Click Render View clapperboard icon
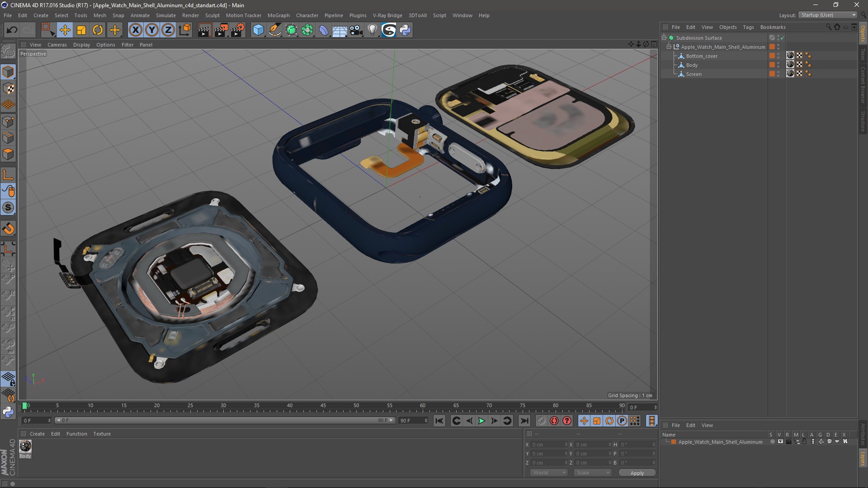Viewport: 868px width, 488px height. coord(204,30)
